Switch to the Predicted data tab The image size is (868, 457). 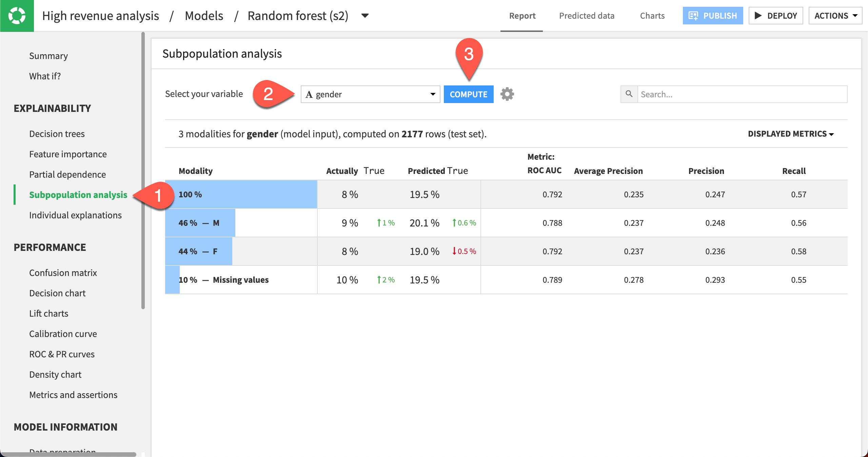[x=587, y=16]
